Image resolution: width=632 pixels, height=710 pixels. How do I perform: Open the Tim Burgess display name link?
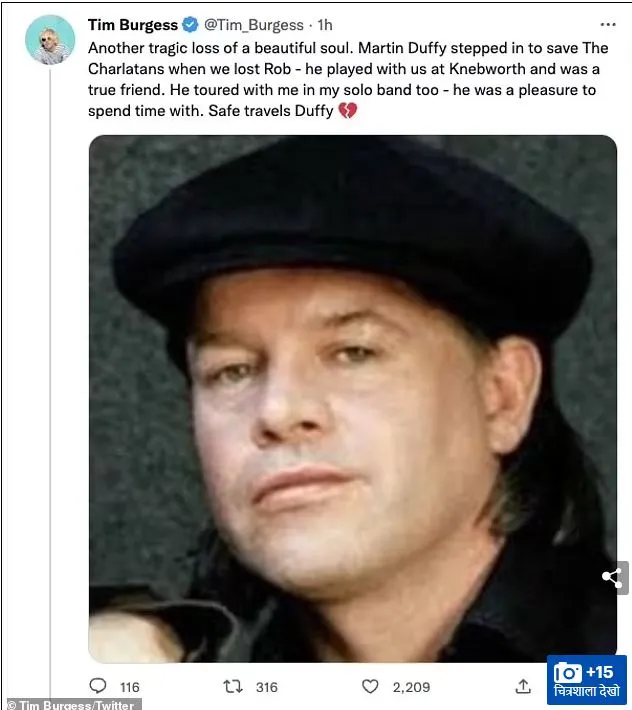pyautogui.click(x=133, y=25)
